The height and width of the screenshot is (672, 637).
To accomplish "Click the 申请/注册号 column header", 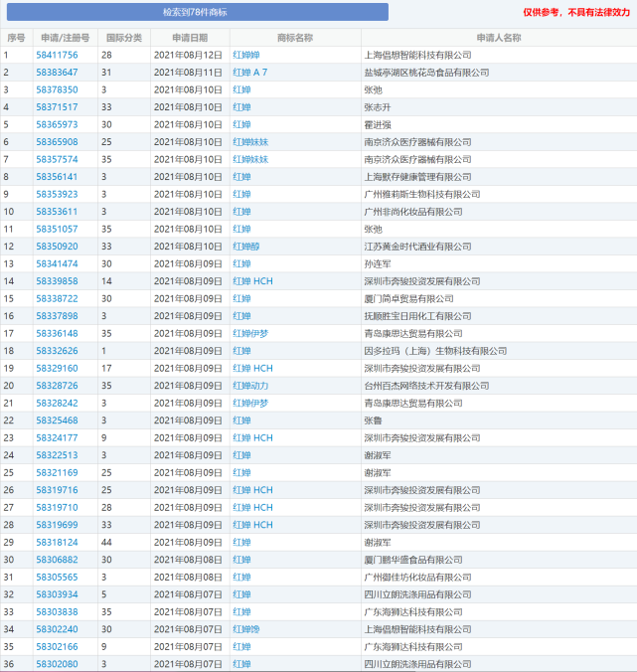I will click(66, 38).
